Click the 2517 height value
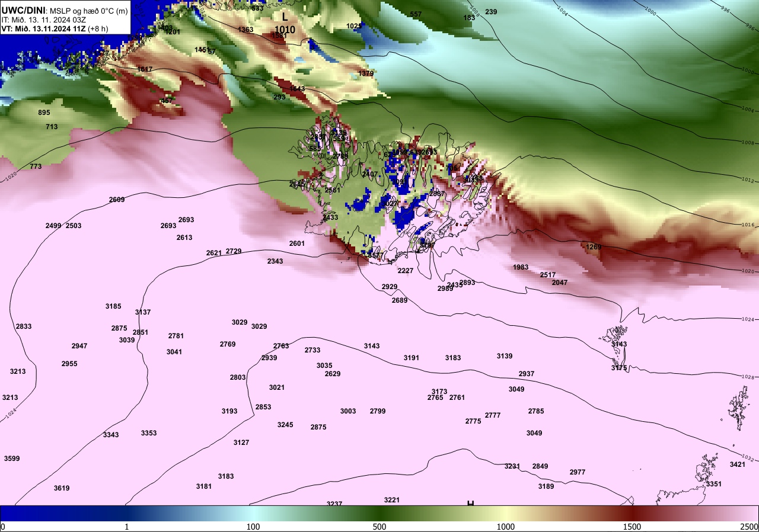 (548, 275)
